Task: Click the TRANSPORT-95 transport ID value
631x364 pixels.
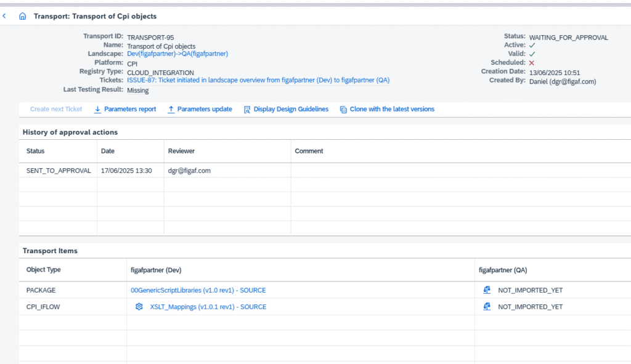Action: [x=150, y=38]
